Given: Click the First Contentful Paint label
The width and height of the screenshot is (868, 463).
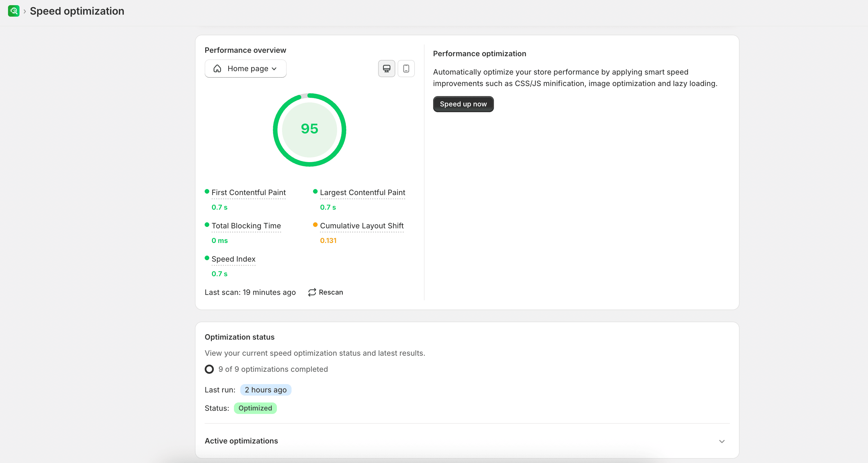Looking at the screenshot, I should click(248, 192).
